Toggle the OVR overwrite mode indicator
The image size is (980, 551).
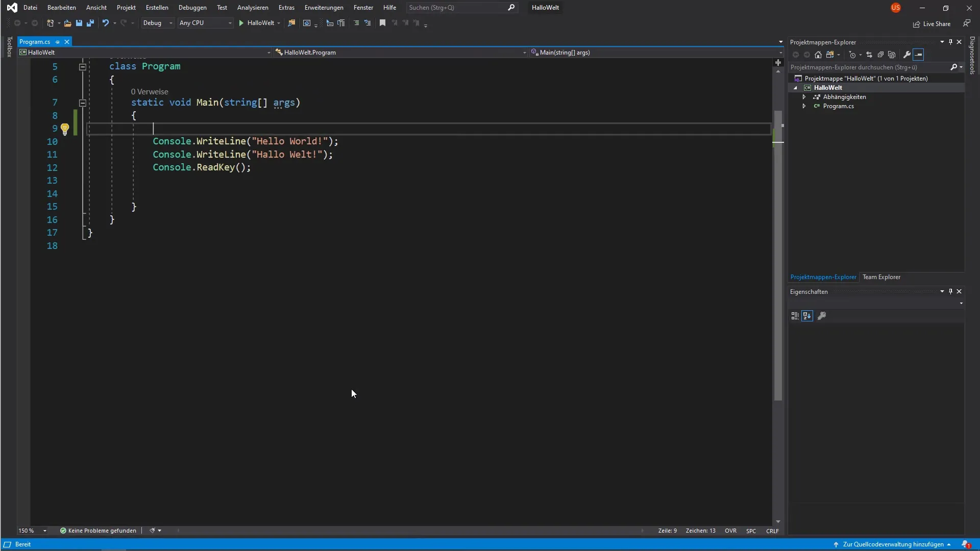point(730,531)
